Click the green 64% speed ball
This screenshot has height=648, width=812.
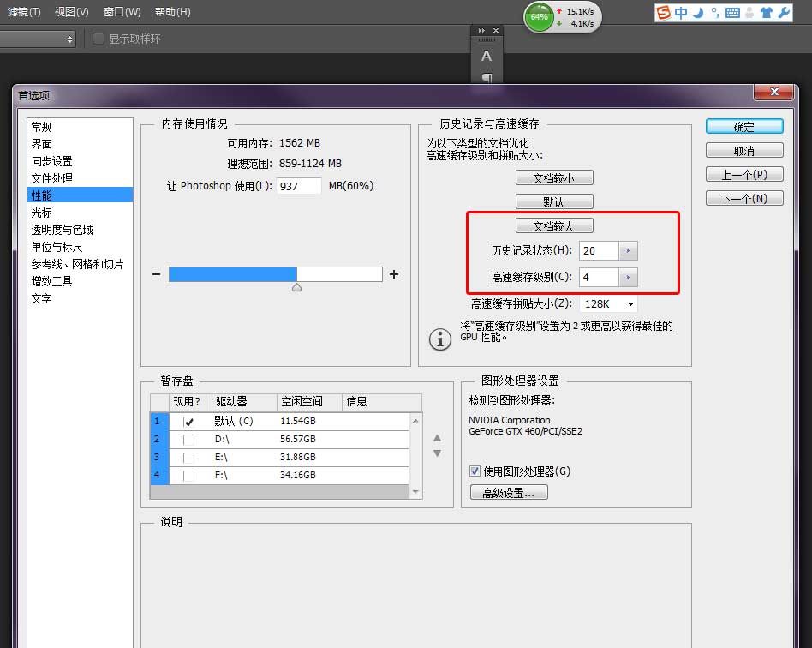538,15
